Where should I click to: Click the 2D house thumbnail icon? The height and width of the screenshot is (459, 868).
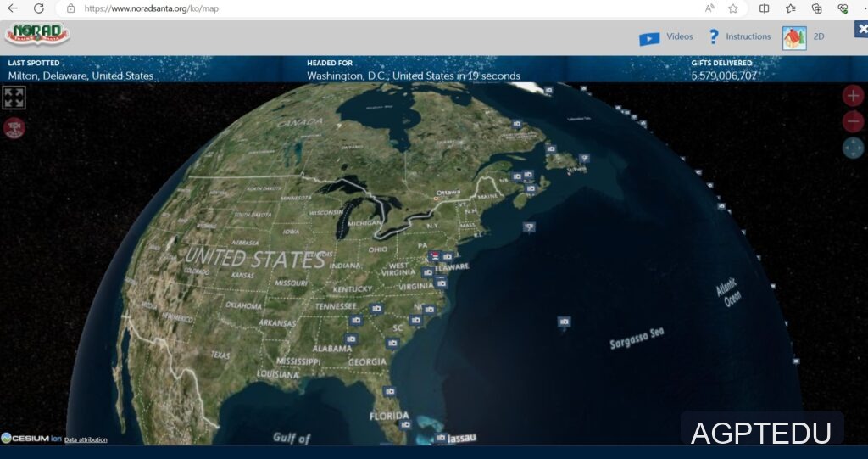[x=794, y=38]
